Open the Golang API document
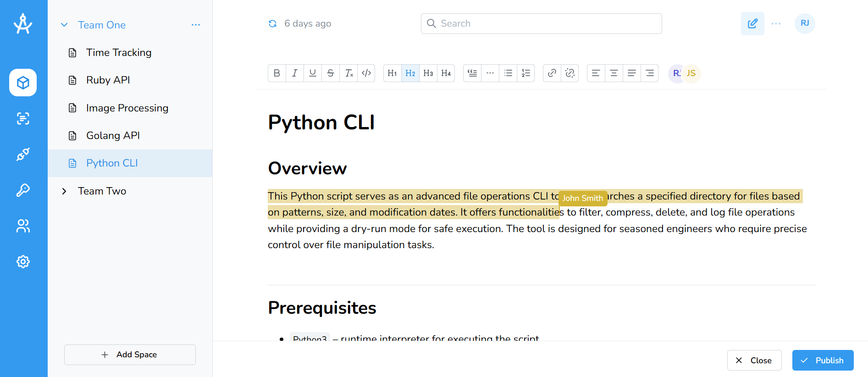This screenshot has height=377, width=868. (113, 136)
